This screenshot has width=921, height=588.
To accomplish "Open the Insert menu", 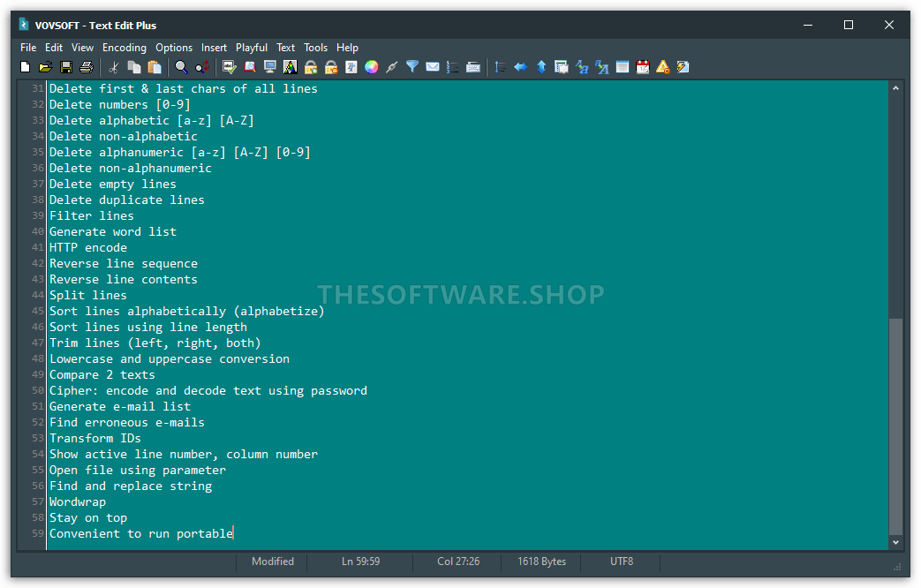I will [x=214, y=48].
